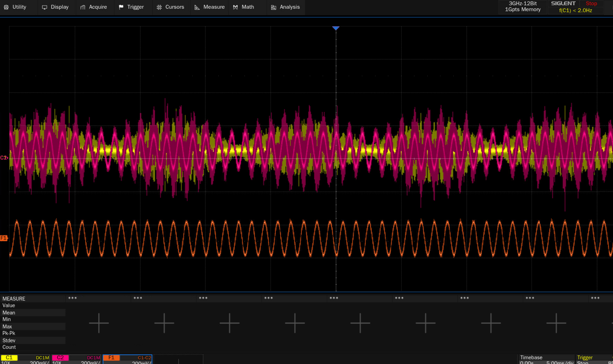Click the SIGLENT logo box

click(563, 4)
